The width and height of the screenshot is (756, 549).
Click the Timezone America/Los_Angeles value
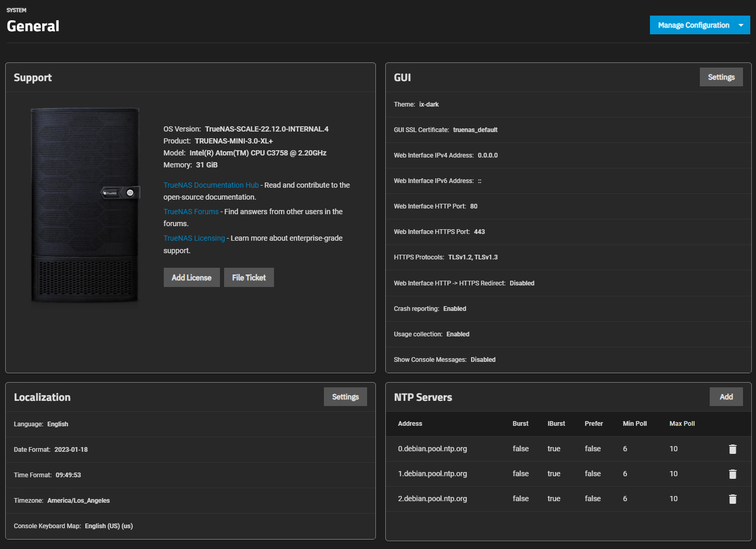coord(79,501)
